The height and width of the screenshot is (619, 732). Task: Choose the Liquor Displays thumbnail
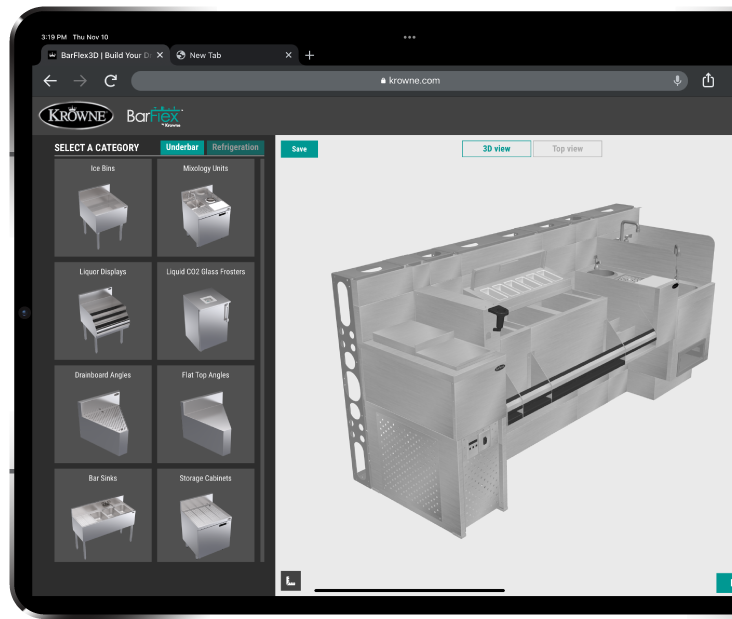(103, 311)
